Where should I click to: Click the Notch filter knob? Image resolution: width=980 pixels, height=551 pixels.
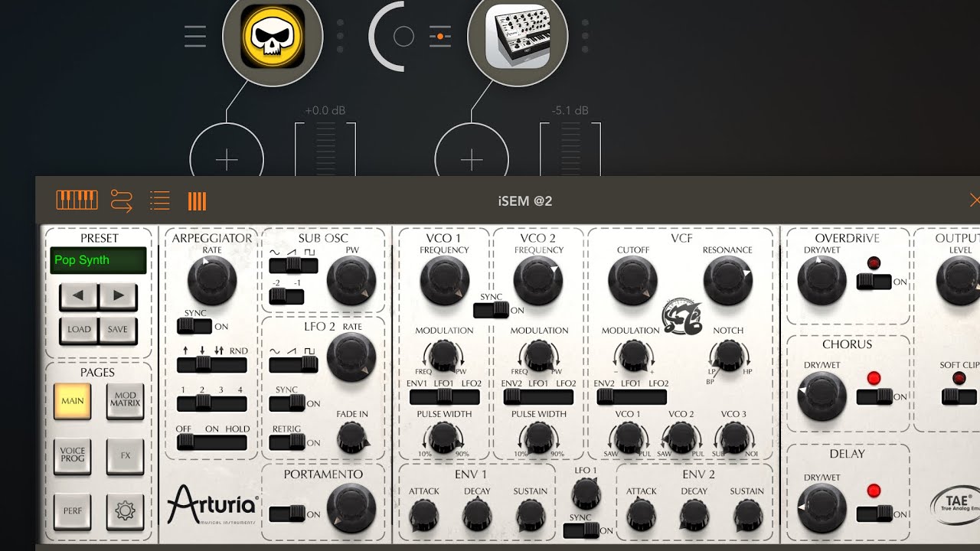pyautogui.click(x=728, y=355)
